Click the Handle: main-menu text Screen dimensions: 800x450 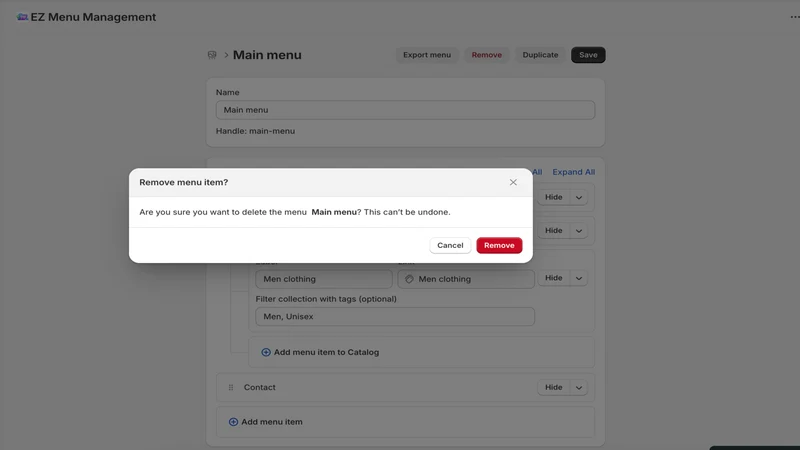pos(255,131)
